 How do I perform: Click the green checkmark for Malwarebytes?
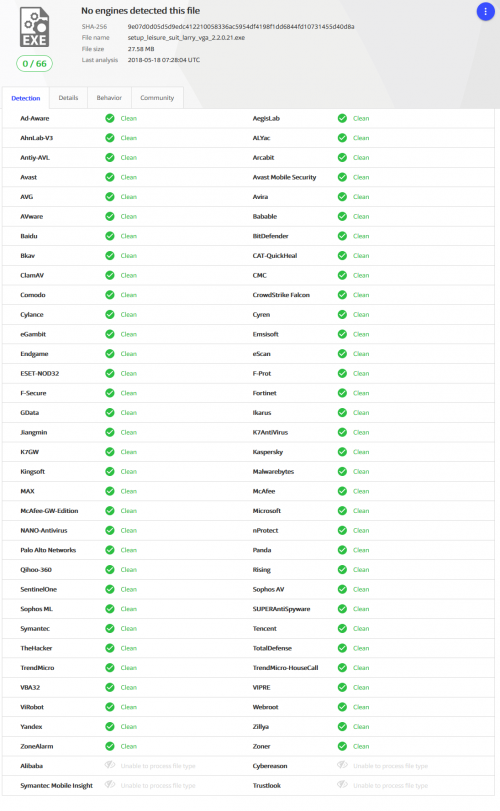point(342,472)
